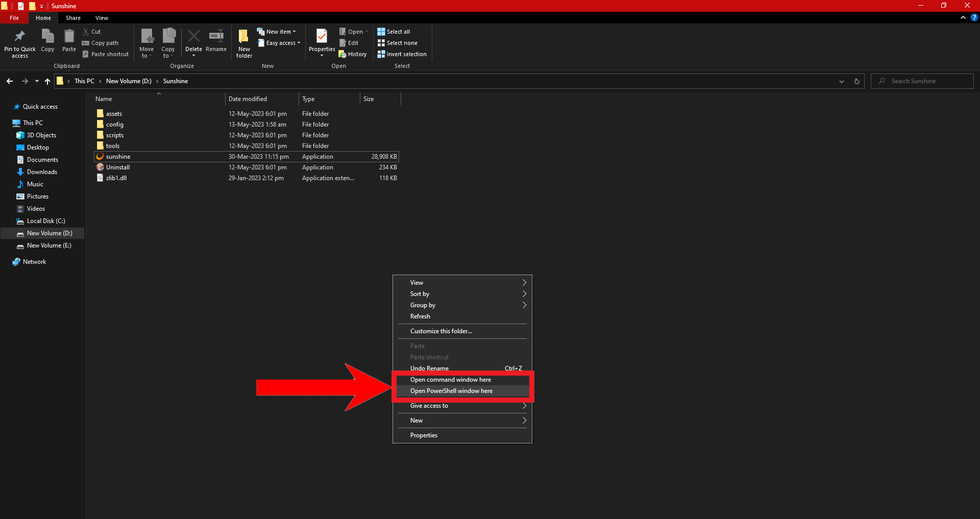Image resolution: width=980 pixels, height=519 pixels.
Task: Click Paste shortcut in the ribbon
Action: tap(106, 54)
